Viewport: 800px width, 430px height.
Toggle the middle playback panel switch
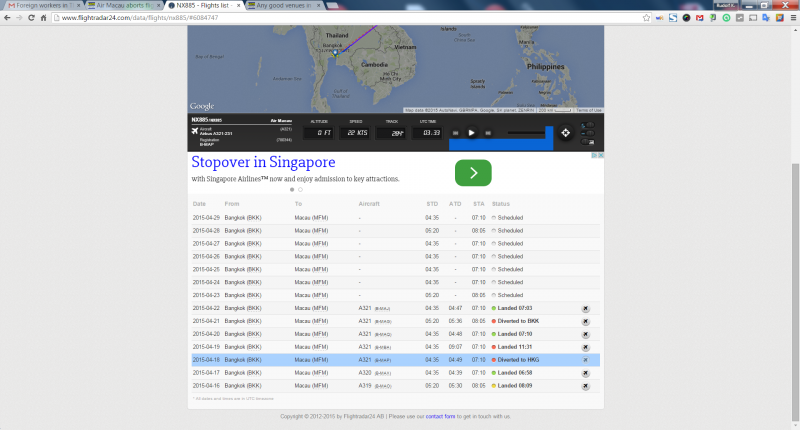tap(588, 133)
